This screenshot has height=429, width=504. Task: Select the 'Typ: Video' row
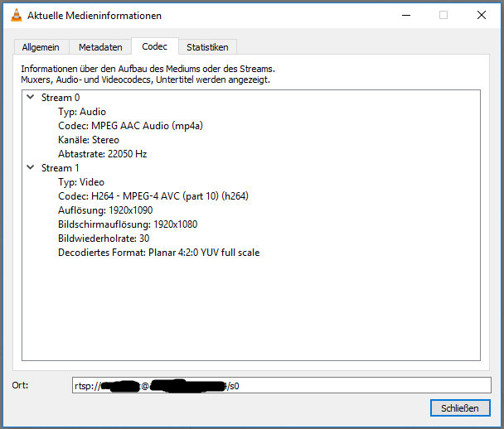pos(81,182)
